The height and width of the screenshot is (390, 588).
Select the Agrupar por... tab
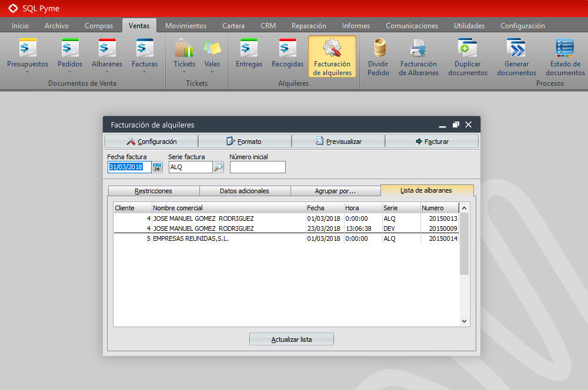pyautogui.click(x=335, y=191)
